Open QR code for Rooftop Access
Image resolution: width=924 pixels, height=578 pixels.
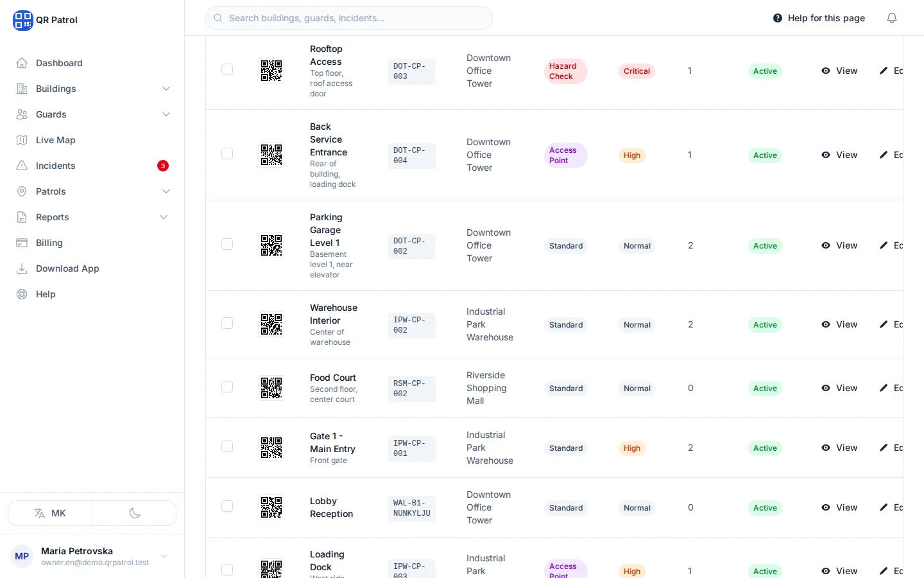[x=271, y=71]
